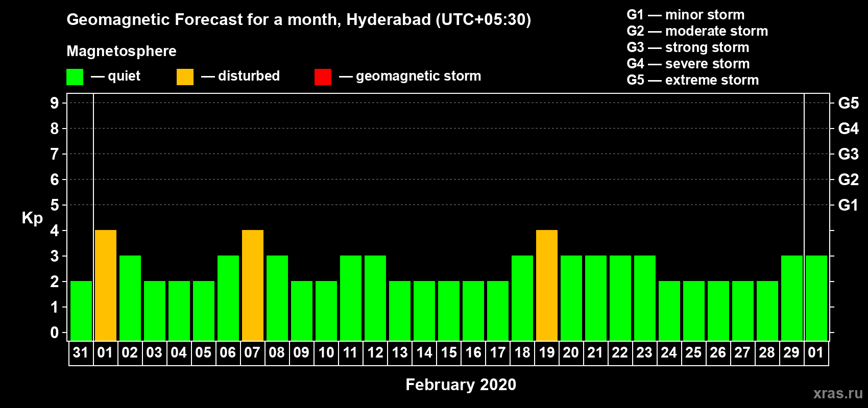The height and width of the screenshot is (408, 868).
Task: Click the 'February 2020' month label
Action: (461, 385)
